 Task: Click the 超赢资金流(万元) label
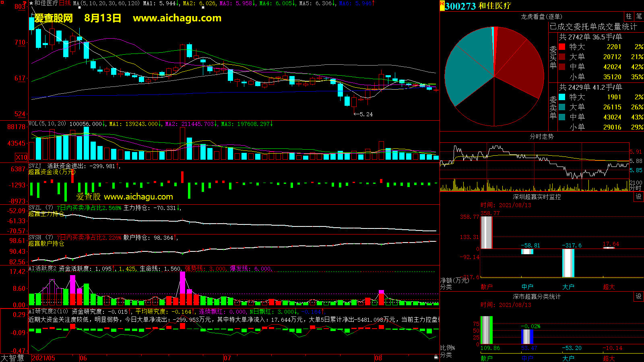click(52, 172)
